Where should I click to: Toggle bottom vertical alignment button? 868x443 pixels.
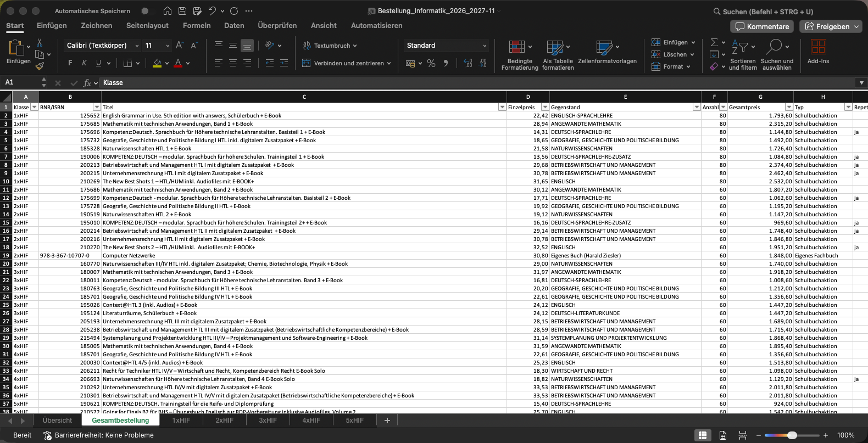tap(247, 45)
